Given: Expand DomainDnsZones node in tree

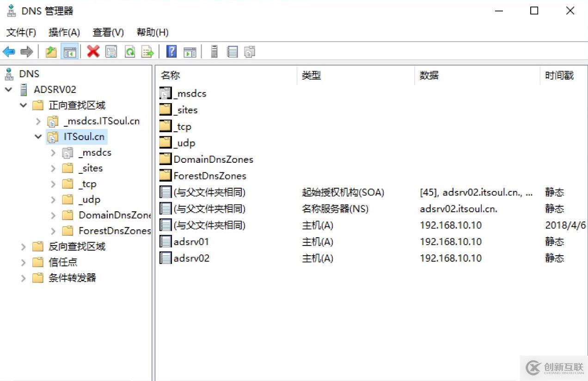Looking at the screenshot, I should [x=53, y=215].
